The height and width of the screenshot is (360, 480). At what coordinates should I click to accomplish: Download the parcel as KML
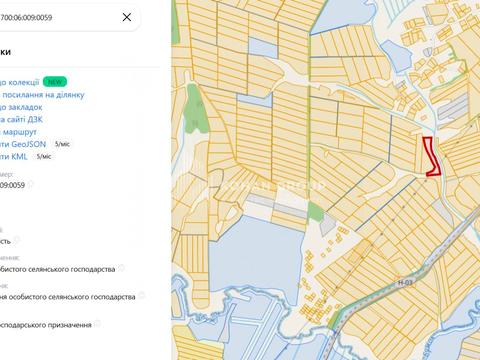tap(14, 157)
